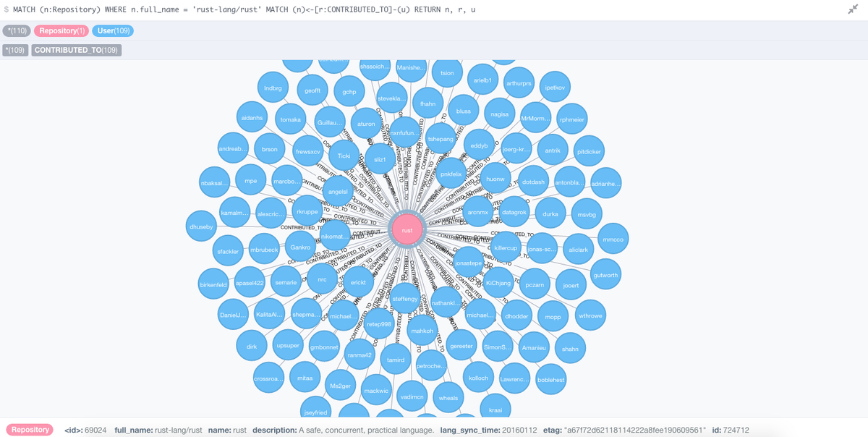868x437 pixels.
Task: Select the vadimcn user node
Action: coord(412,396)
